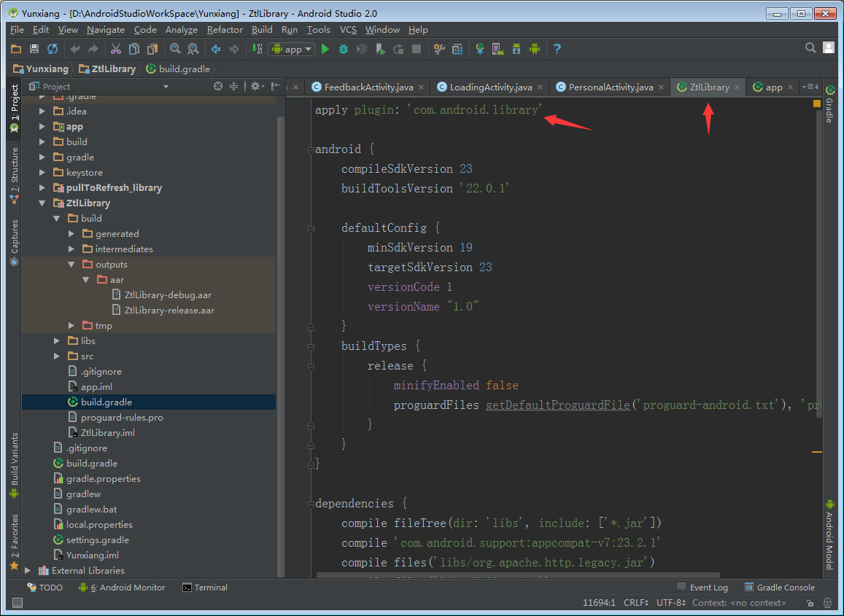The image size is (844, 616).
Task: Toggle the Gradle side panel
Action: [829, 104]
